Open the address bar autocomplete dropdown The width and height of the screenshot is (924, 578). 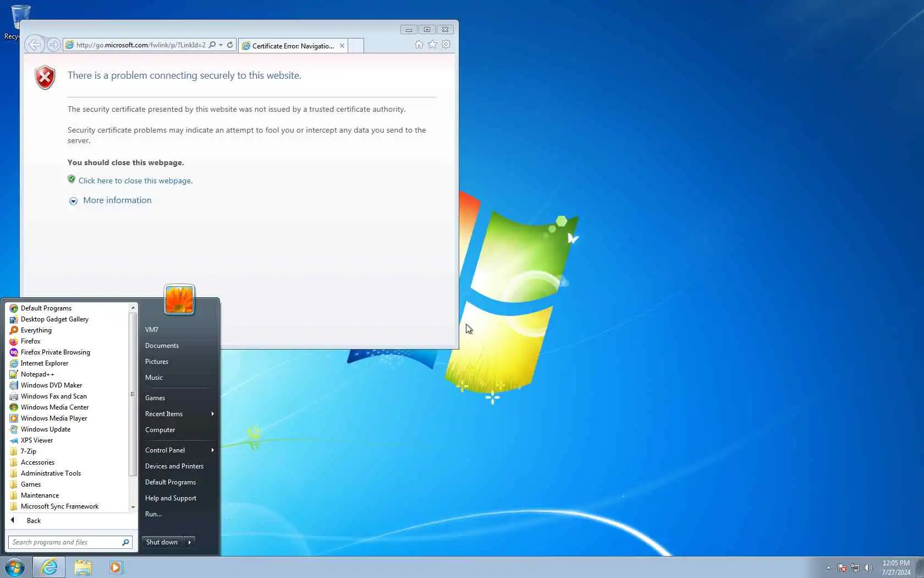[x=221, y=45]
